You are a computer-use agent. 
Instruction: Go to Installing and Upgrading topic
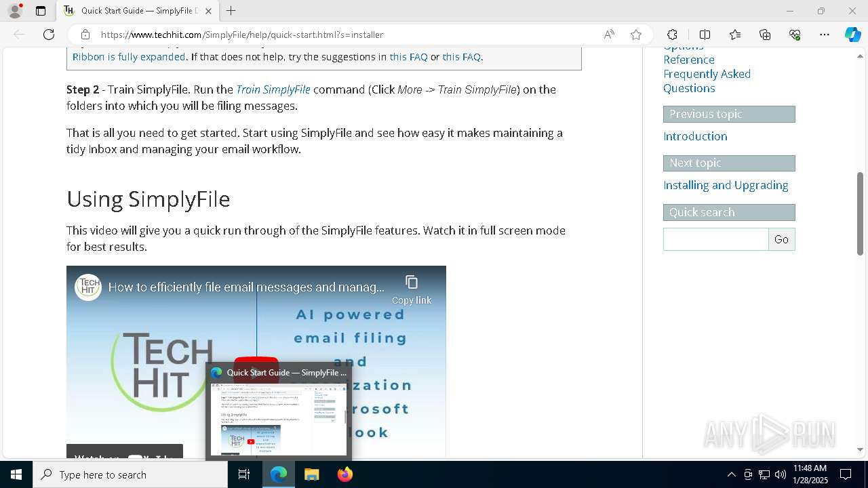726,185
